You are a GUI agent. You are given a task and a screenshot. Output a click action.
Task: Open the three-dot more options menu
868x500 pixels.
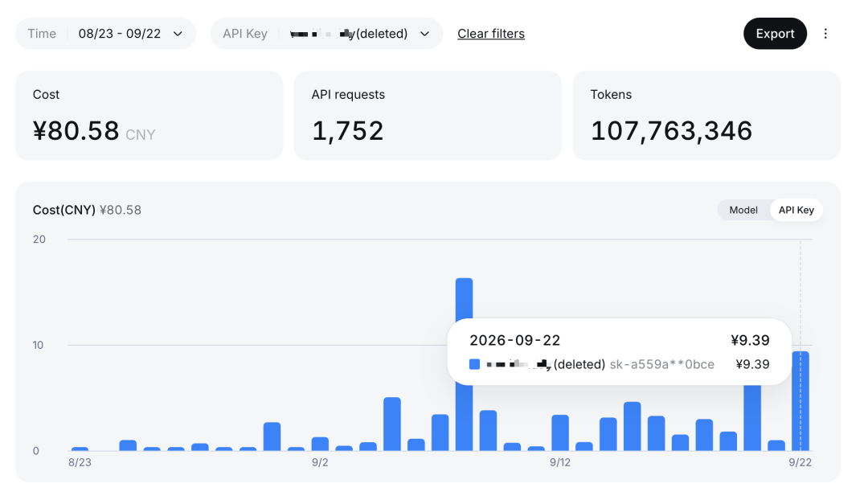825,34
